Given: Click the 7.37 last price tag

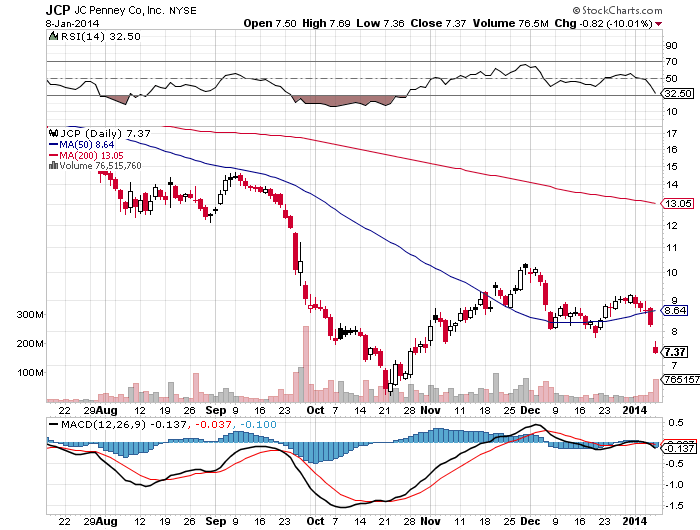Looking at the screenshot, I should (675, 352).
